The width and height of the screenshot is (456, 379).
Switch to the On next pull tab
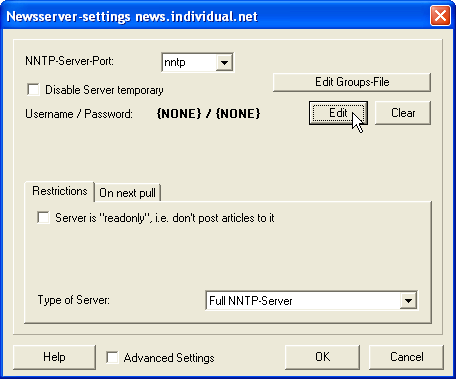[127, 193]
